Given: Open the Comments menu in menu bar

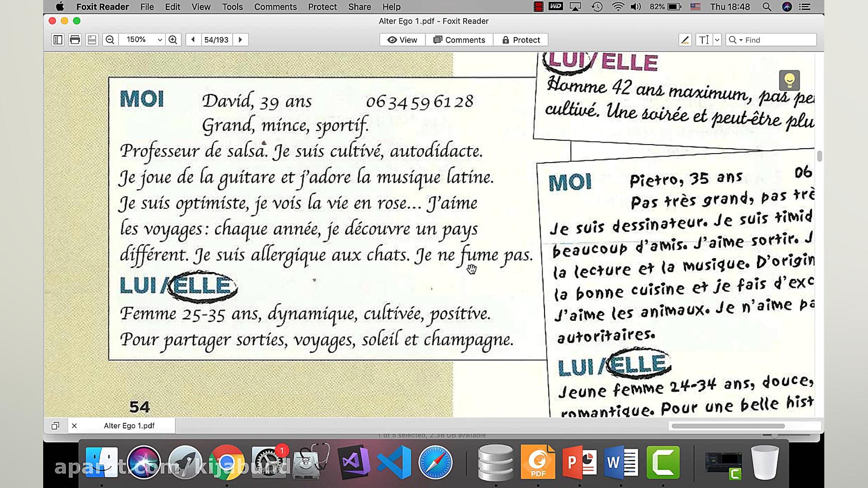Looking at the screenshot, I should [275, 7].
